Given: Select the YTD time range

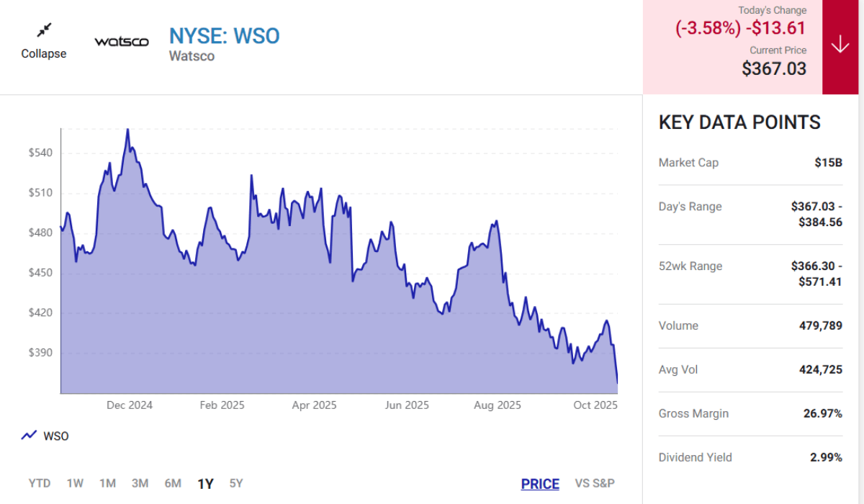Looking at the screenshot, I should [x=40, y=483].
